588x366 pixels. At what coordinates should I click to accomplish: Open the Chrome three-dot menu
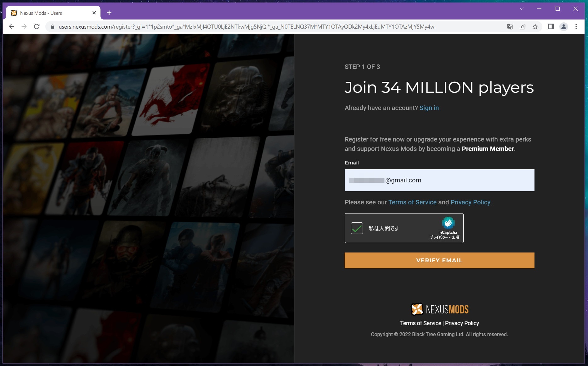(x=576, y=27)
